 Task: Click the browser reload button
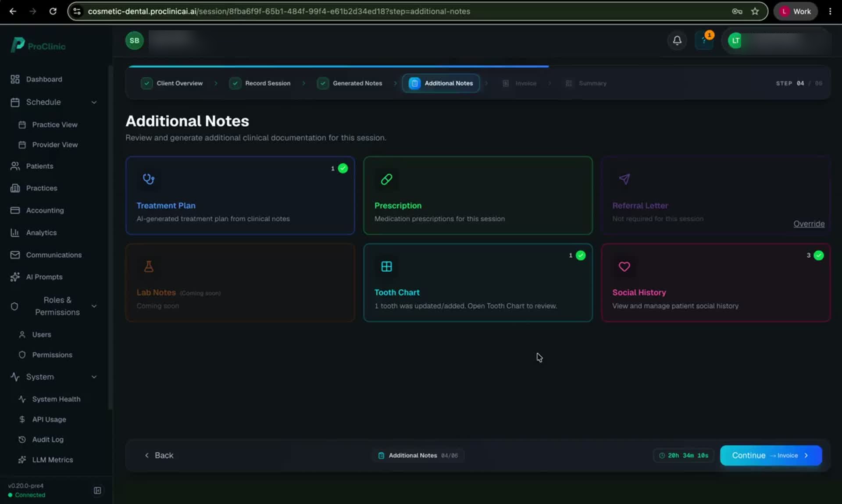point(53,11)
